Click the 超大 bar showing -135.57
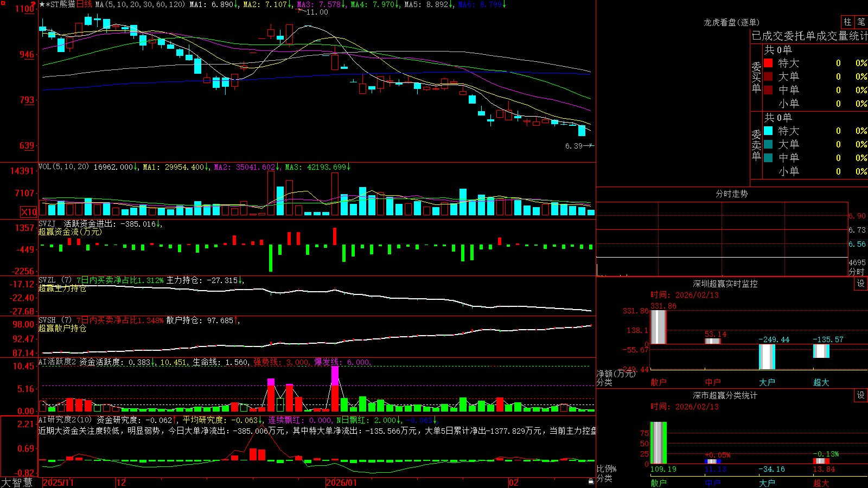 (x=821, y=351)
